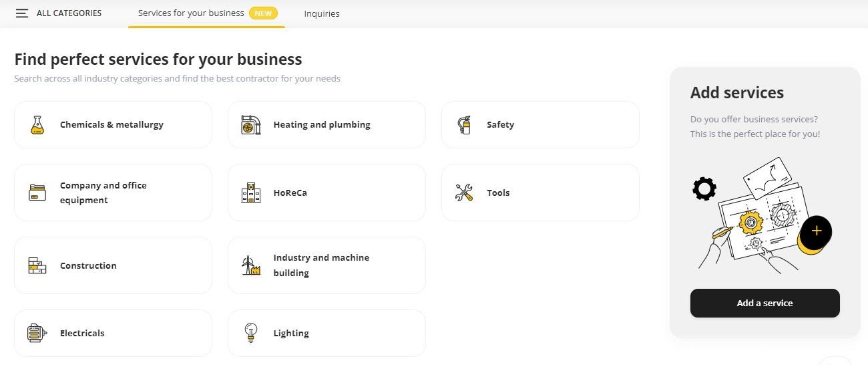Open the Chemicals & metallurgy category
This screenshot has width=868, height=365.
pyautogui.click(x=113, y=124)
